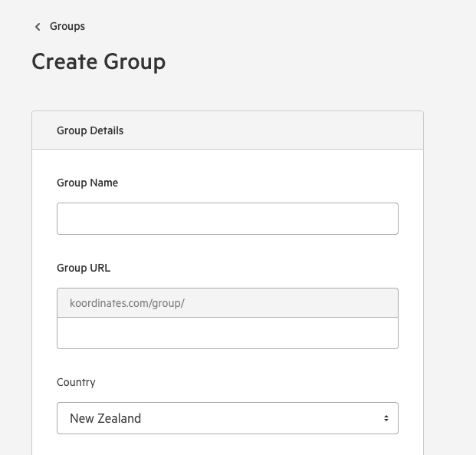Click the greyed koordinates.com/group/ text
476x455 pixels.
coord(127,303)
